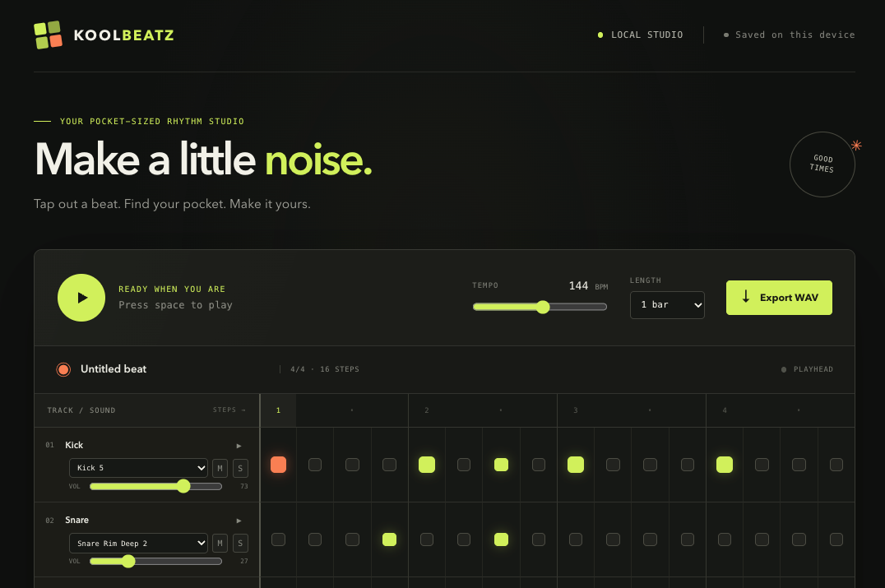Click the Saved on this device status
885x588 pixels.
tap(795, 35)
